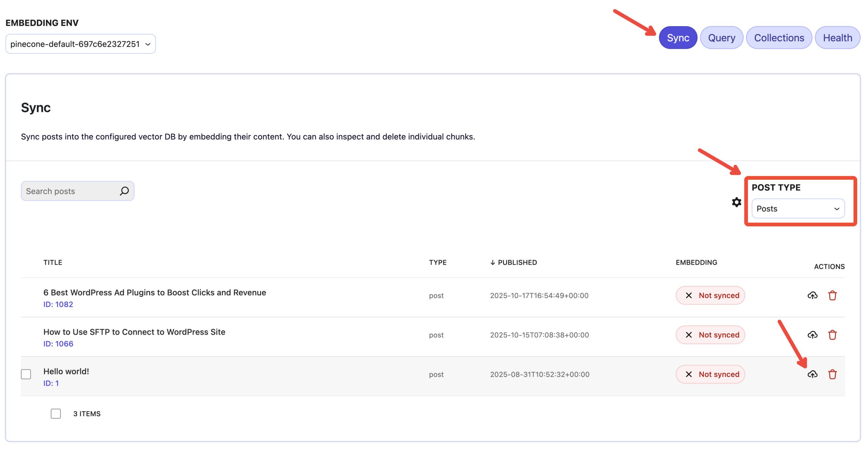Open the gear settings icon beside Post Type
This screenshot has width=868, height=450.
tap(736, 202)
